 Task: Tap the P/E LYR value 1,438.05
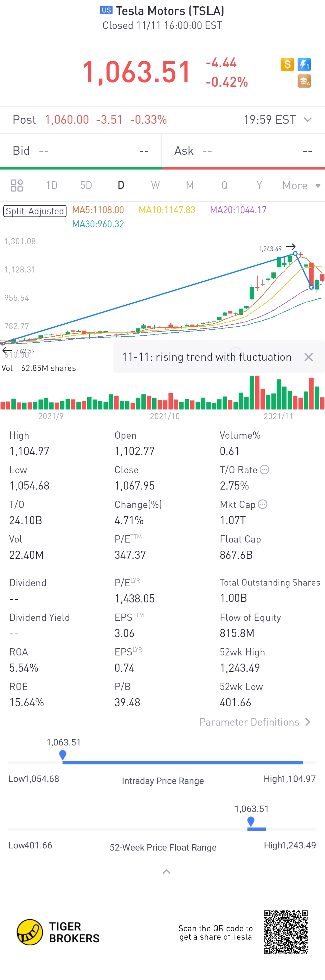(x=135, y=599)
